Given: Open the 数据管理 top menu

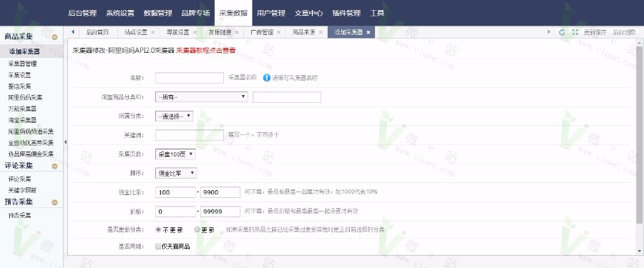Looking at the screenshot, I should 158,13.
